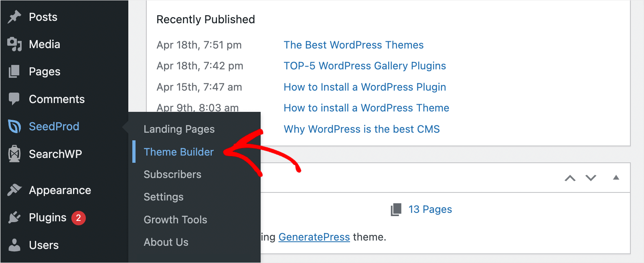
Task: Click the pages icon beside 13 Pages
Action: pyautogui.click(x=396, y=210)
